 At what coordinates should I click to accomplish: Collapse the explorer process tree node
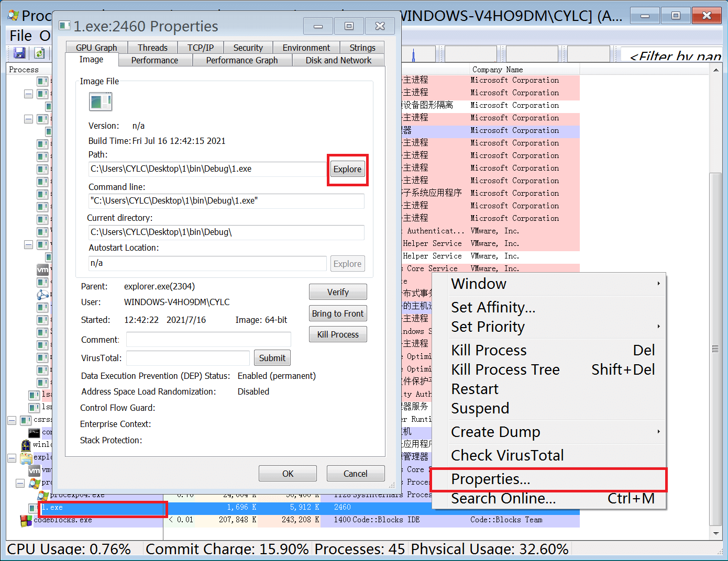tap(12, 458)
